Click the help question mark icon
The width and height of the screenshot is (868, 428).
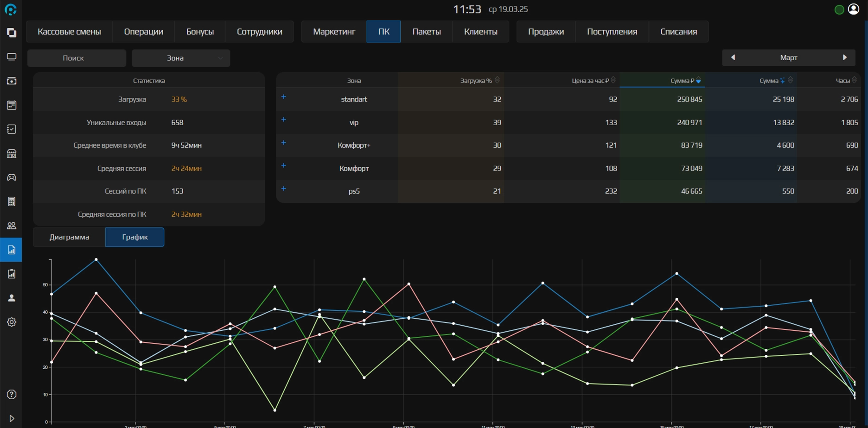pyautogui.click(x=12, y=395)
